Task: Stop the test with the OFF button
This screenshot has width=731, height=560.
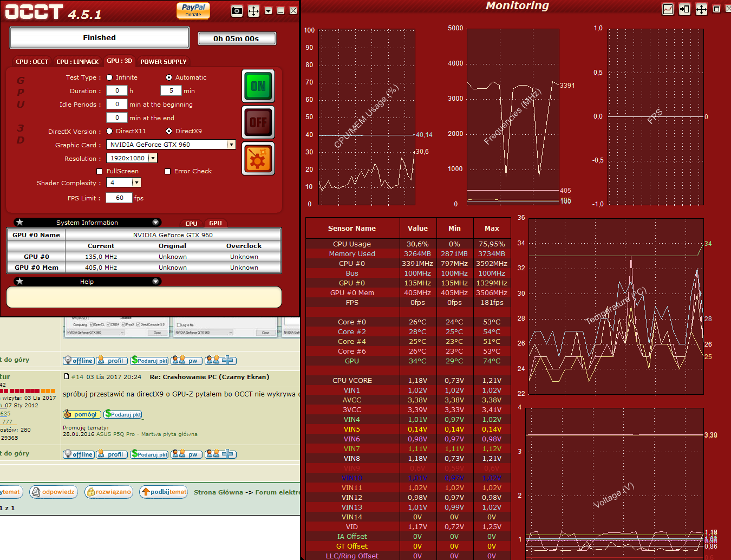Action: coord(258,122)
